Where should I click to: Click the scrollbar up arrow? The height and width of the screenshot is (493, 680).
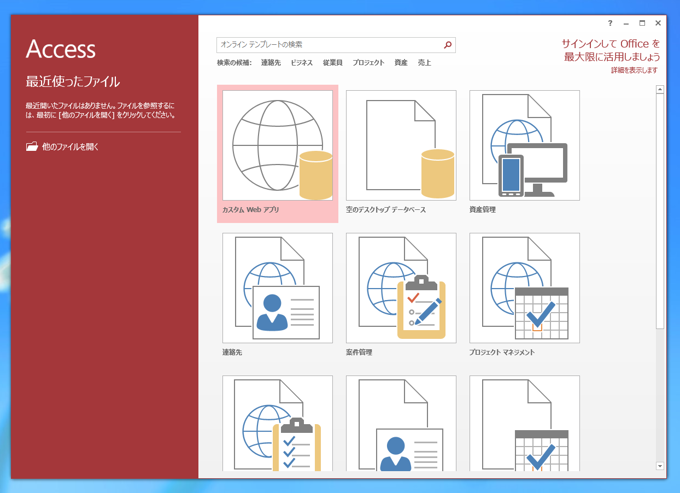[x=660, y=89]
